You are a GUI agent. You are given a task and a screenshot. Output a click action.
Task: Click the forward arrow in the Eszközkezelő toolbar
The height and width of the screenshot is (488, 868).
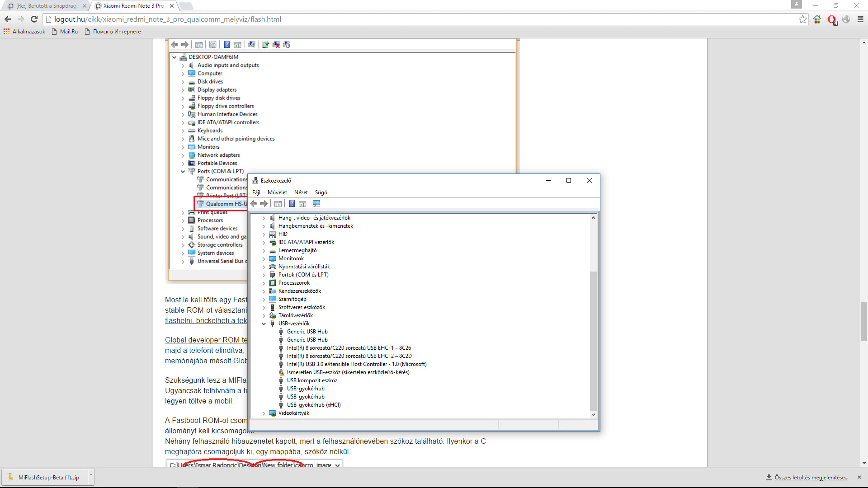point(264,204)
